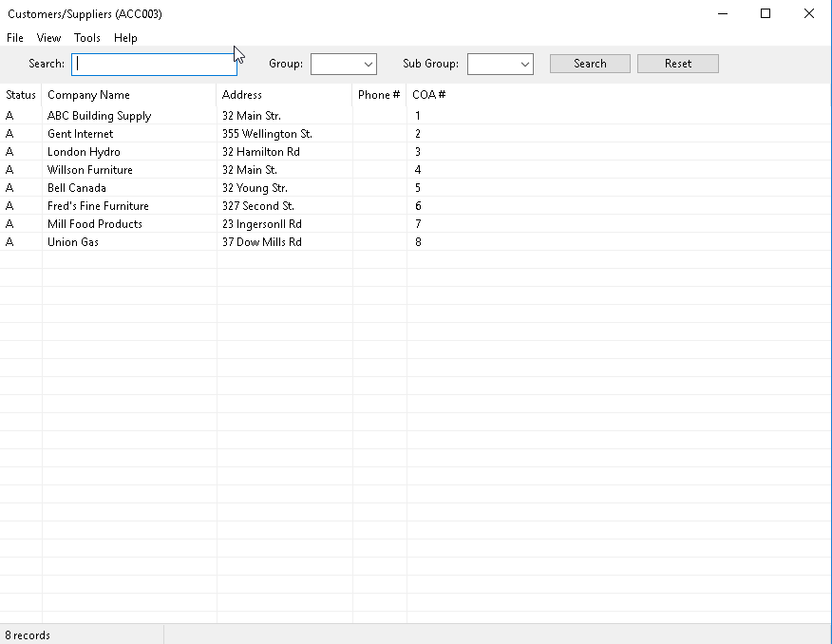This screenshot has width=832, height=644.
Task: Click COA number 4 cell
Action: [x=418, y=170]
